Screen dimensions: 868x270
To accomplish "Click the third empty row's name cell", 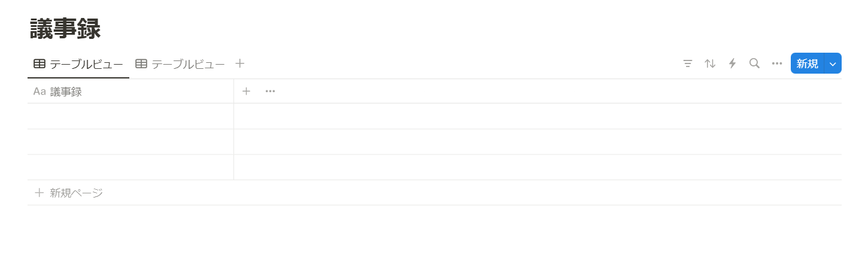I will coord(130,167).
